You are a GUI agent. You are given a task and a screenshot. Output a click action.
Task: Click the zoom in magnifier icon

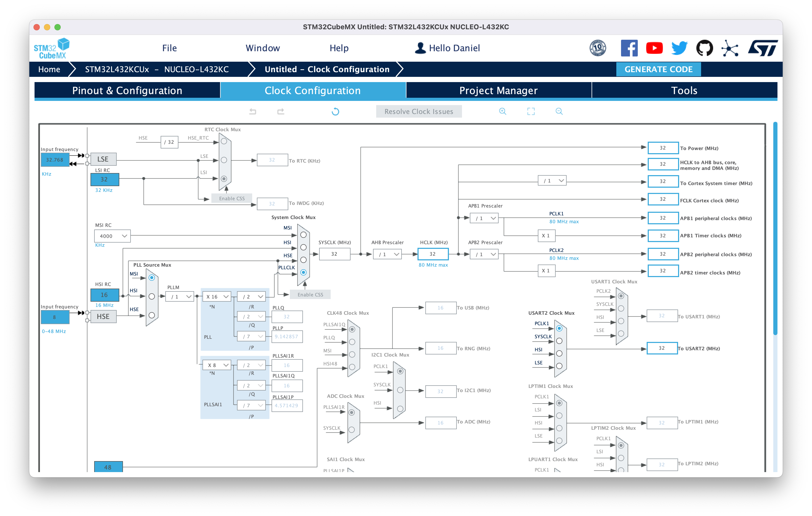tap(503, 111)
